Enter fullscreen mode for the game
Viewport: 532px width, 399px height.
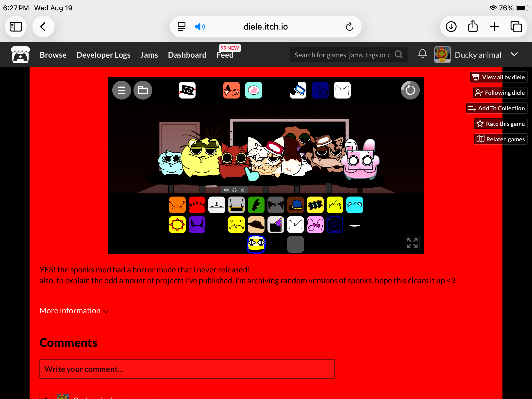point(412,243)
